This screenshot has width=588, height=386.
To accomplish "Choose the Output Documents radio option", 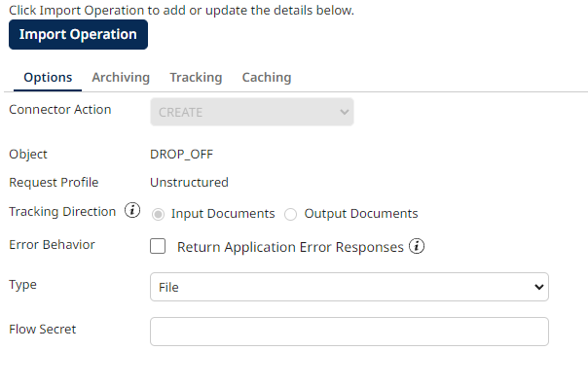I will (291, 215).
